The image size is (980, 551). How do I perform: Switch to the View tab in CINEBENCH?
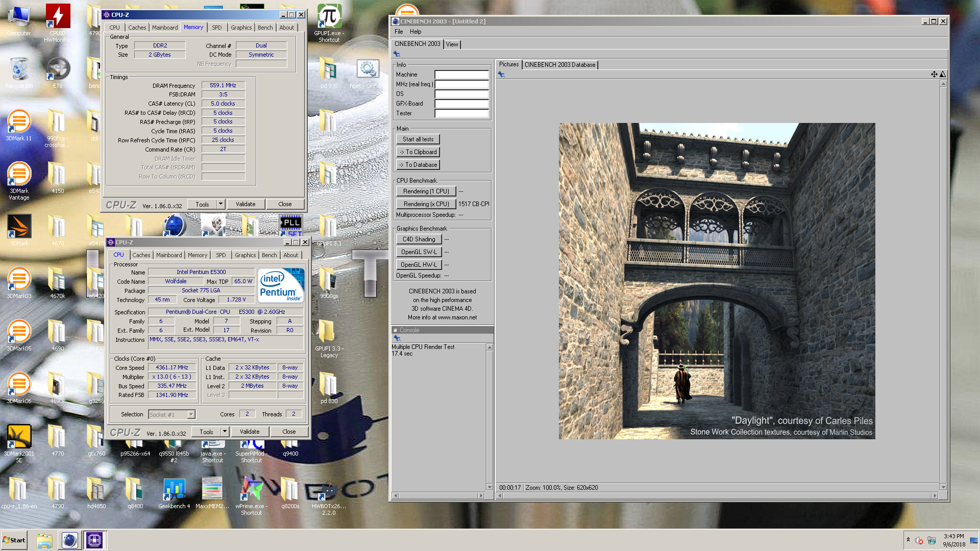click(x=452, y=44)
